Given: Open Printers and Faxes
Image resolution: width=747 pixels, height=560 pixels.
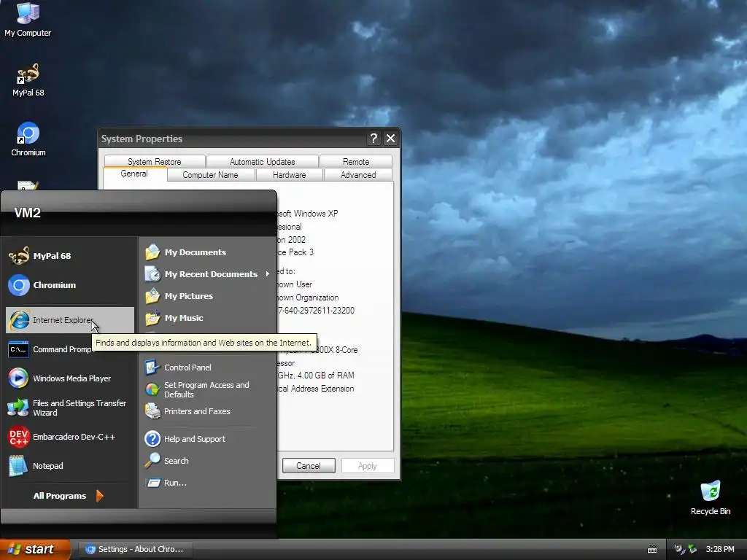Looking at the screenshot, I should click(x=207, y=411).
